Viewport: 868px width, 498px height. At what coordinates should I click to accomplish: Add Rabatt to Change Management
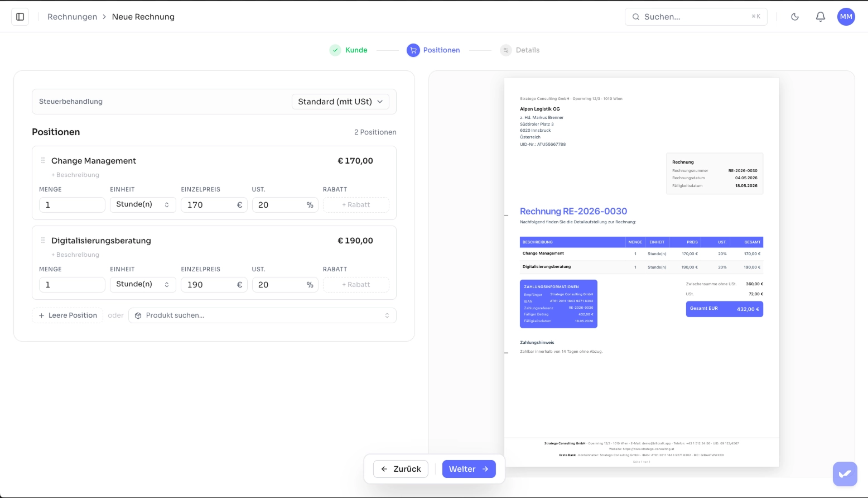tap(356, 205)
